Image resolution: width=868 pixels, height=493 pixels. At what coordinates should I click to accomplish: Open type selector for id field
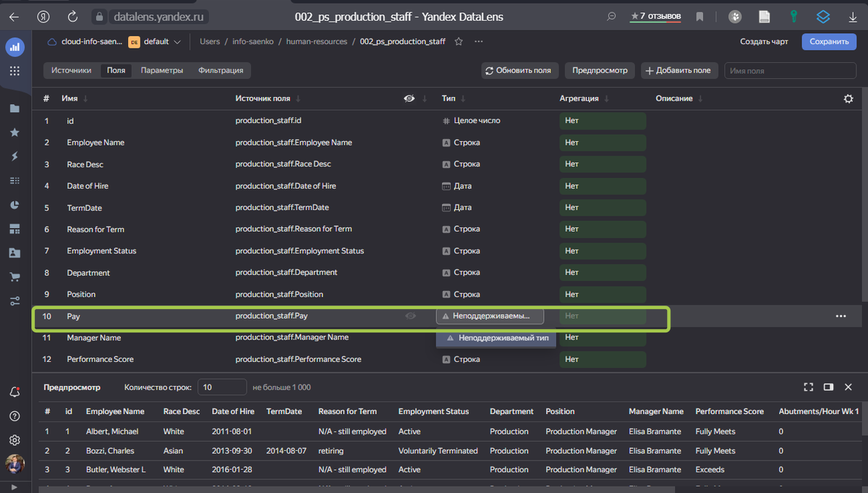point(471,121)
